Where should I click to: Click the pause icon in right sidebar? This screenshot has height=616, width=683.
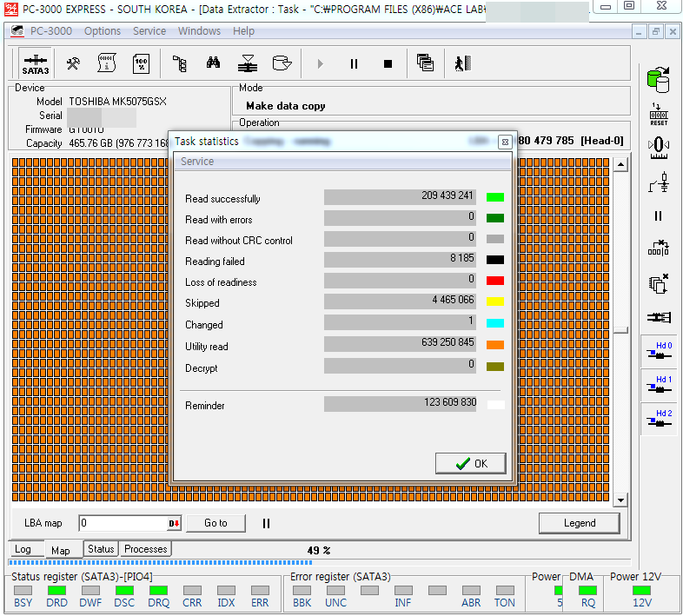point(658,216)
